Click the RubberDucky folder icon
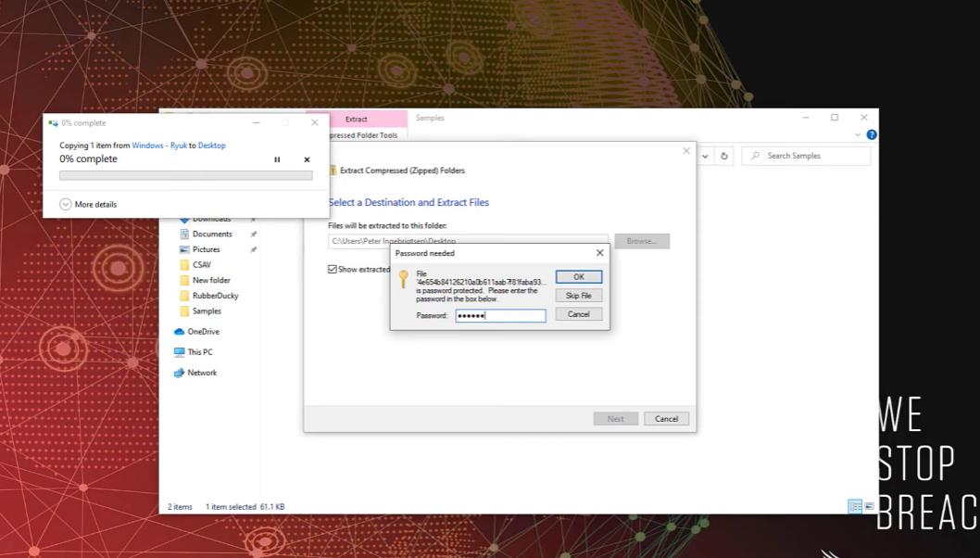The height and width of the screenshot is (558, 980). (184, 296)
